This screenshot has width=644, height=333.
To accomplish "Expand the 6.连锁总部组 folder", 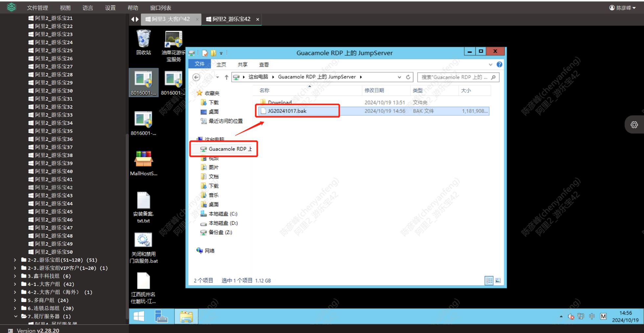I will pyautogui.click(x=15, y=308).
